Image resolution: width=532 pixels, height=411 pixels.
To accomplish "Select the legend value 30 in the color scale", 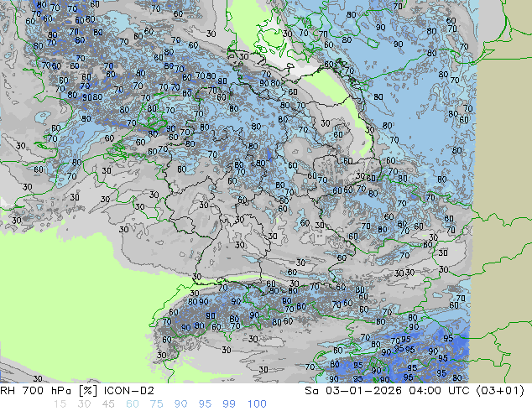I will 84,404.
